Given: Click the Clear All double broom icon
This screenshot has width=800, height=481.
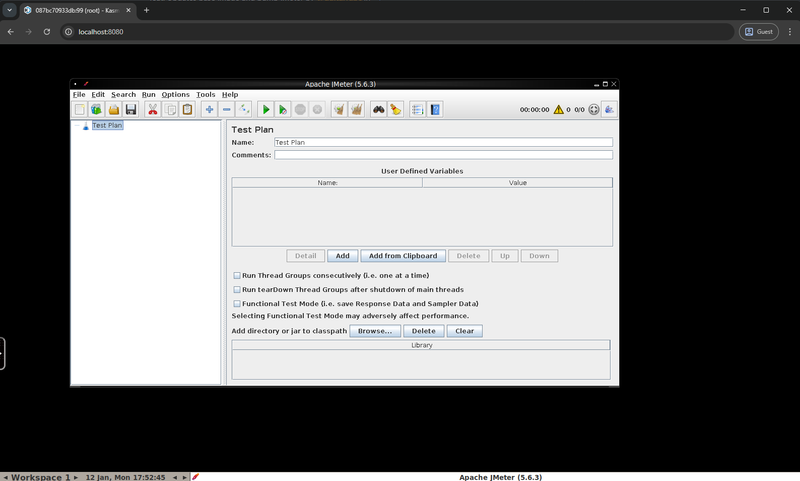Looking at the screenshot, I should pyautogui.click(x=357, y=109).
